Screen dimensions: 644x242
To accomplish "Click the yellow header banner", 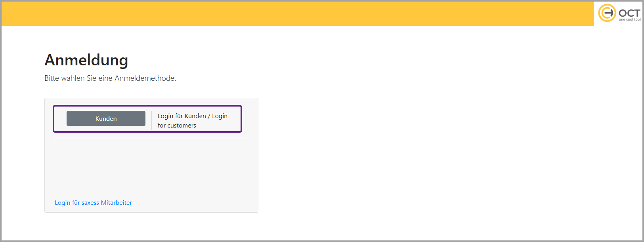I will coord(297,13).
